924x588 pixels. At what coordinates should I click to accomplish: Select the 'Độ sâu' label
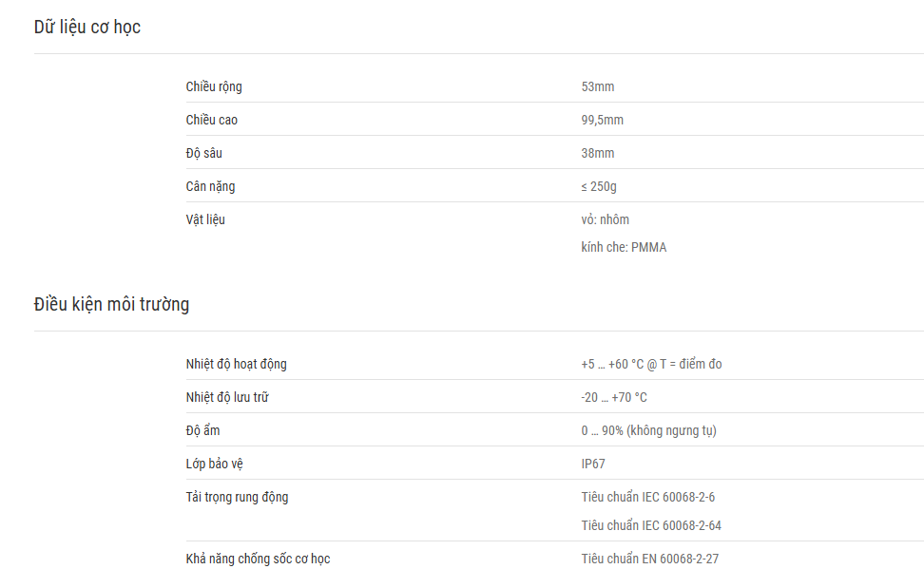pos(203,153)
